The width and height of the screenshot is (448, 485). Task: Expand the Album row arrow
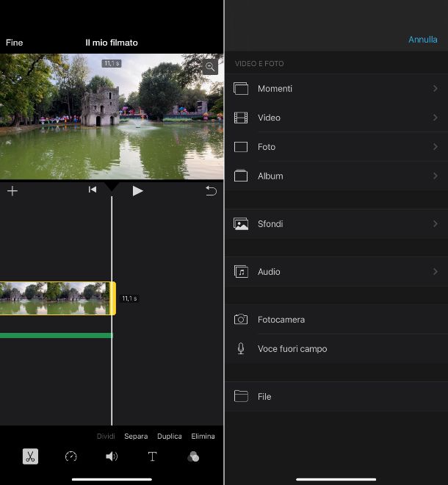435,176
